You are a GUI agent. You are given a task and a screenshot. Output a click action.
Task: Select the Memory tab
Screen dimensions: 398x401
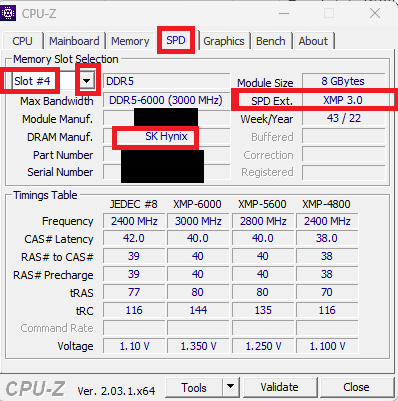coord(130,41)
